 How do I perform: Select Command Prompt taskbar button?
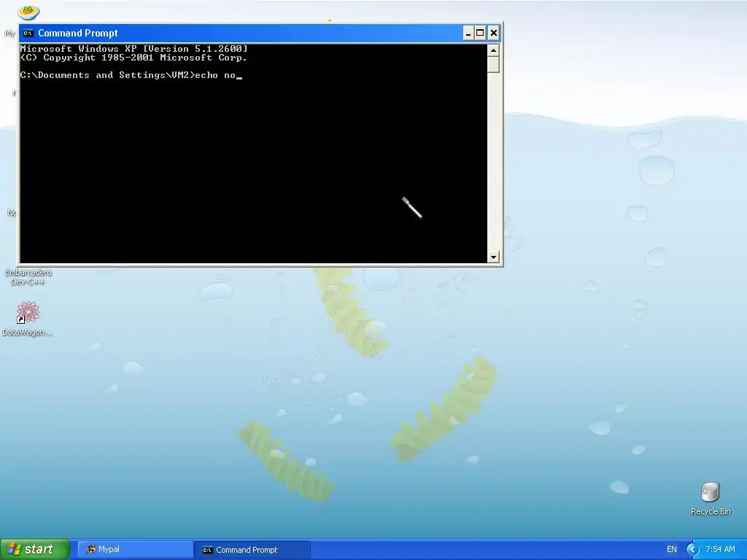pos(252,550)
